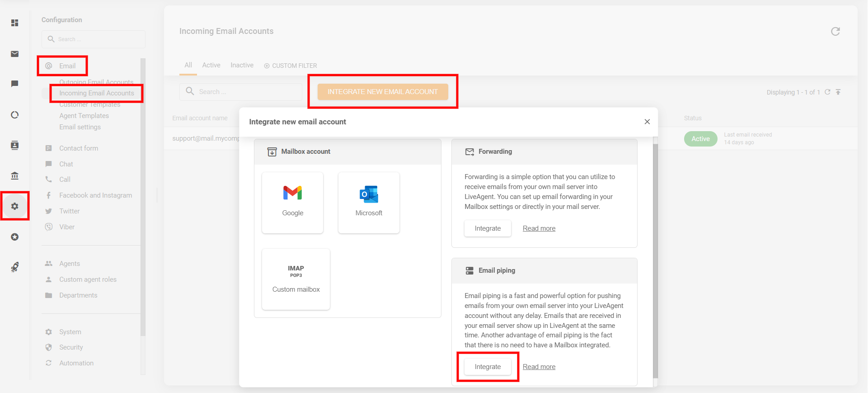
Task: Open the dashboard icon in left rail
Action: click(15, 23)
